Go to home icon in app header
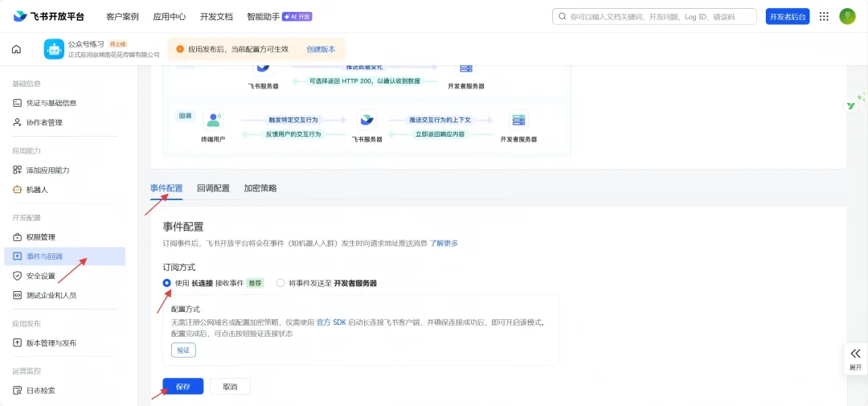The image size is (868, 406). coord(17,49)
